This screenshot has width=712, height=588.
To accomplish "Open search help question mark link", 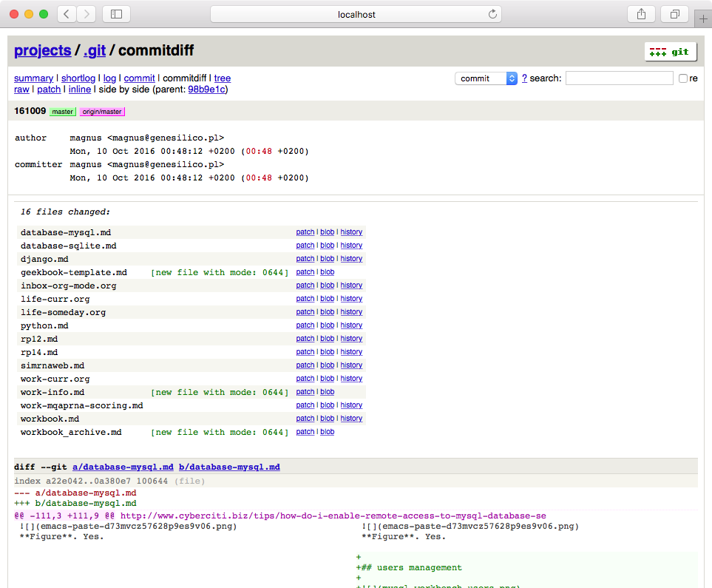I will [x=524, y=78].
